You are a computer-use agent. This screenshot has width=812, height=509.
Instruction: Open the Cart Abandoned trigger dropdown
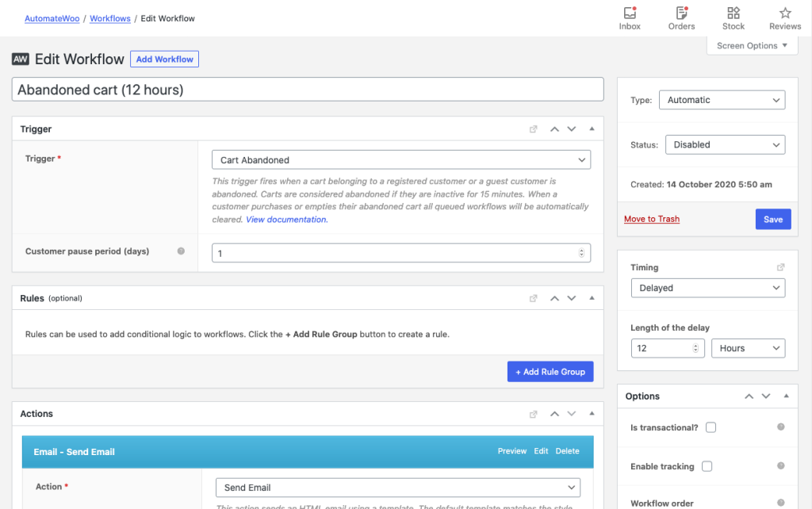[x=400, y=159]
